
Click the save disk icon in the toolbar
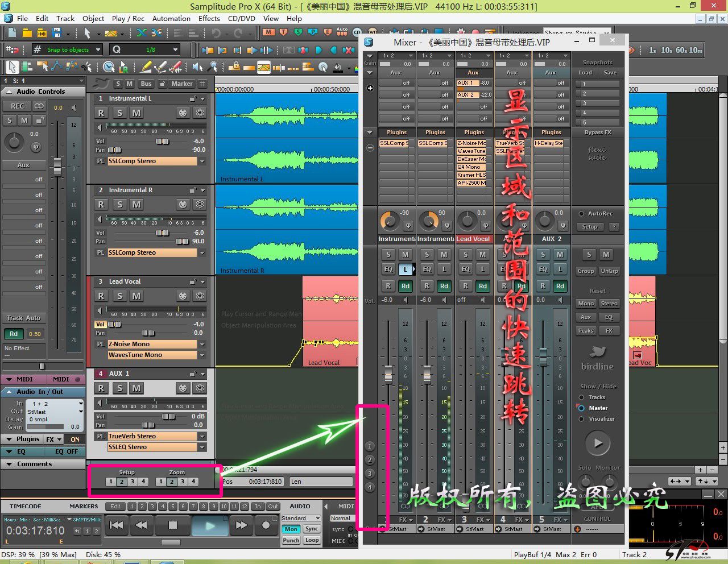[57, 34]
